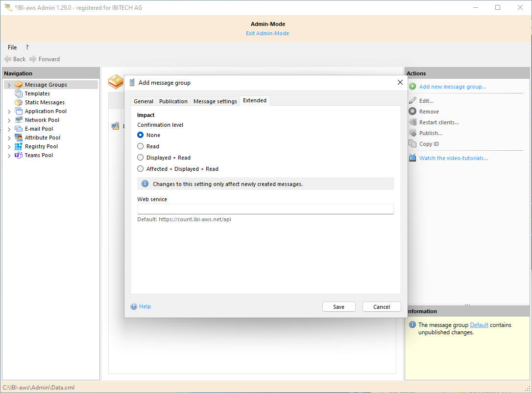Image resolution: width=532 pixels, height=393 pixels.
Task: Click the green Add new message group icon
Action: (412, 87)
